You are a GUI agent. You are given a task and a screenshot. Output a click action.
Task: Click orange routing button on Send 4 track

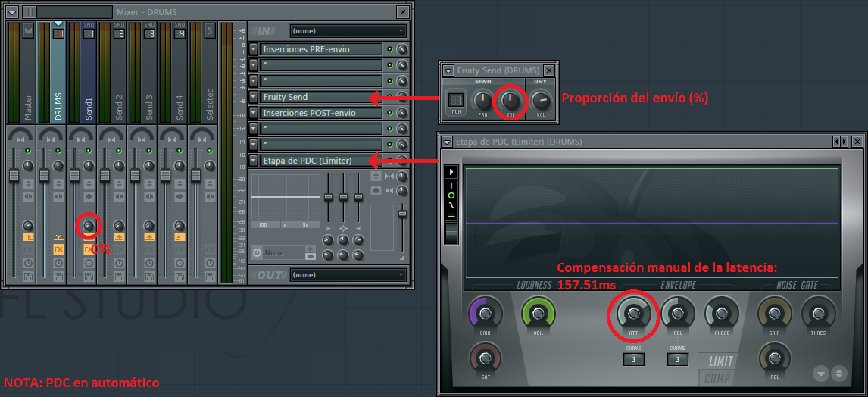click(x=180, y=237)
